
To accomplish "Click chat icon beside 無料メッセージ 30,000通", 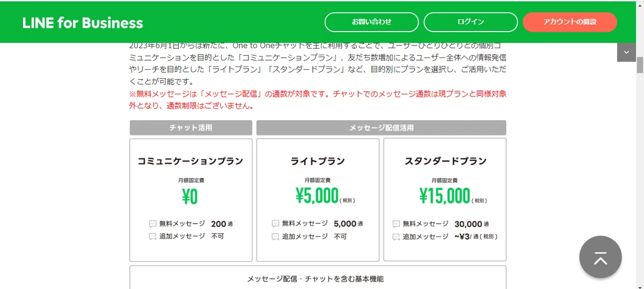I will point(396,224).
